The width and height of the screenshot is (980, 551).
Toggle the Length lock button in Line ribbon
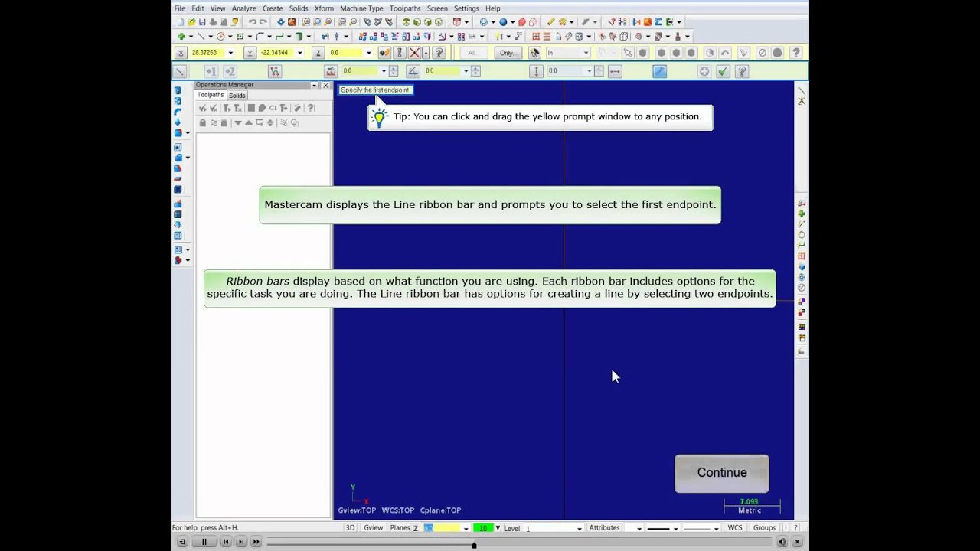tap(331, 71)
